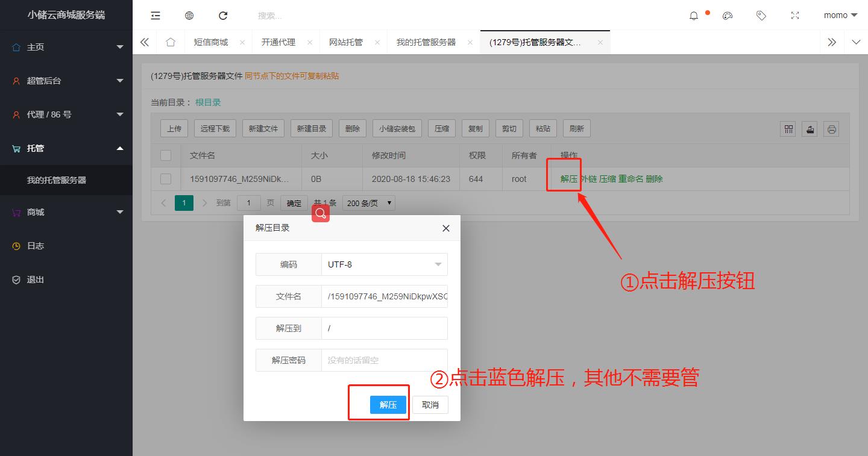Switch to the 我的托管服务器 tab
The height and width of the screenshot is (456, 868).
(x=426, y=42)
